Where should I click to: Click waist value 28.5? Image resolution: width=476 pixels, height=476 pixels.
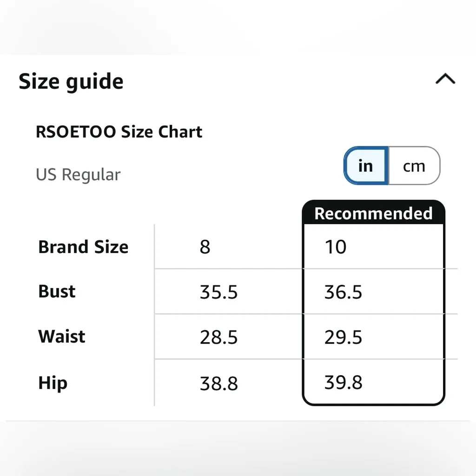point(218,337)
